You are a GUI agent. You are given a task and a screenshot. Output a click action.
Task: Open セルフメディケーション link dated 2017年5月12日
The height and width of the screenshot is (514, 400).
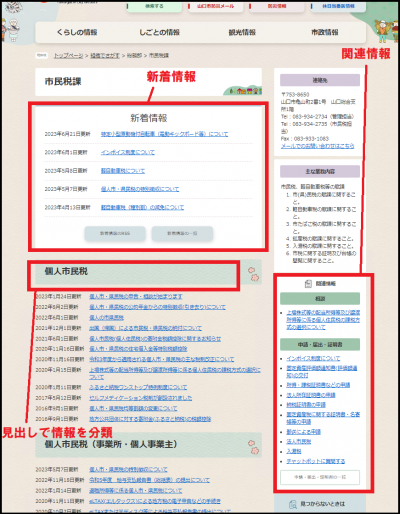coord(141,398)
